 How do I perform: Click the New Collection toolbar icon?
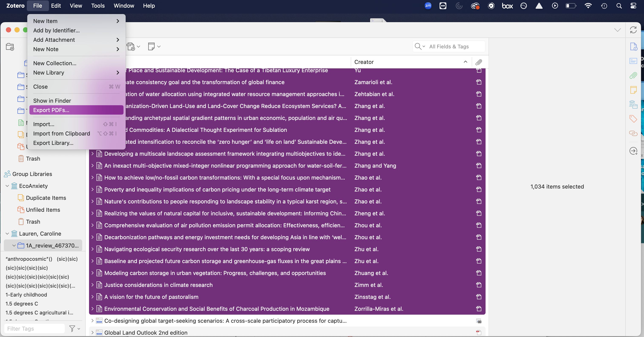point(10,47)
